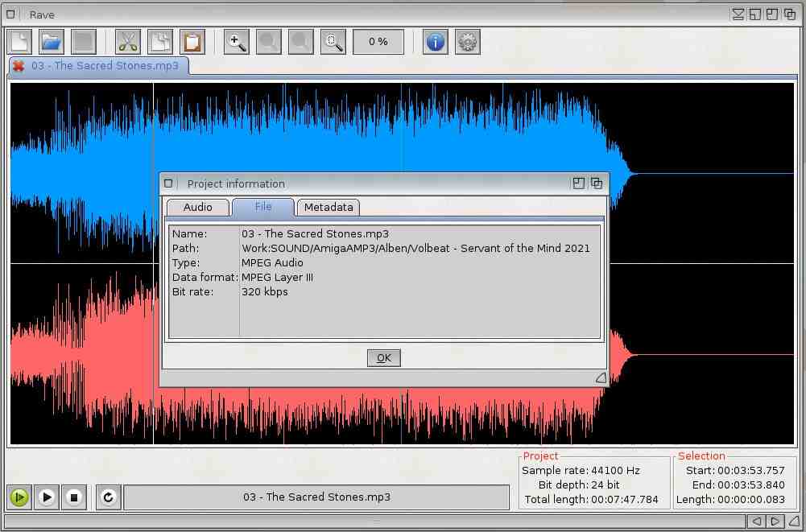
Task: Cut the selection with the scissors icon
Action: pyautogui.click(x=128, y=42)
